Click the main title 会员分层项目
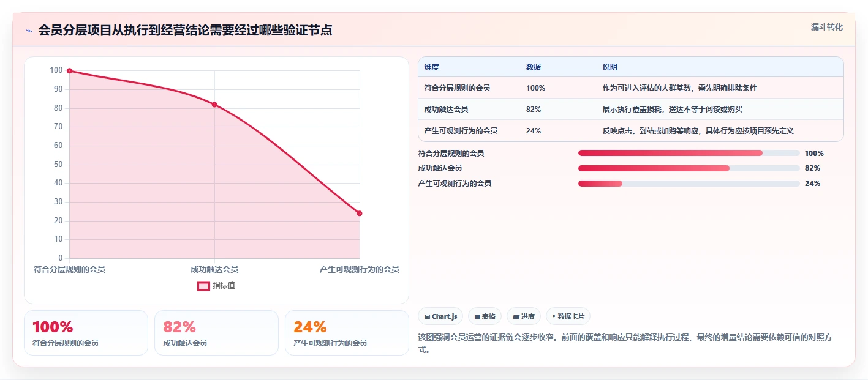Image resolution: width=868 pixels, height=380 pixels. (x=185, y=31)
